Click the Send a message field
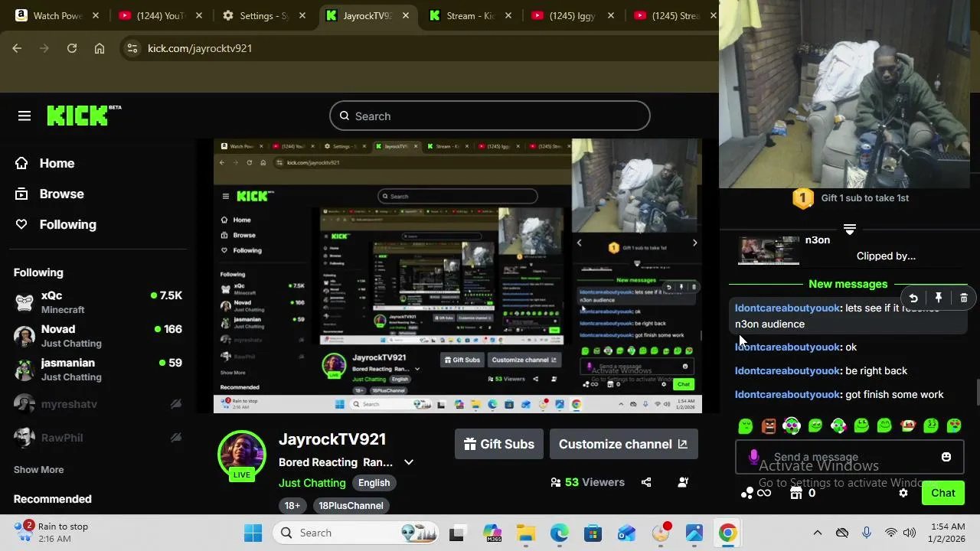The image size is (980, 551). click(x=848, y=458)
